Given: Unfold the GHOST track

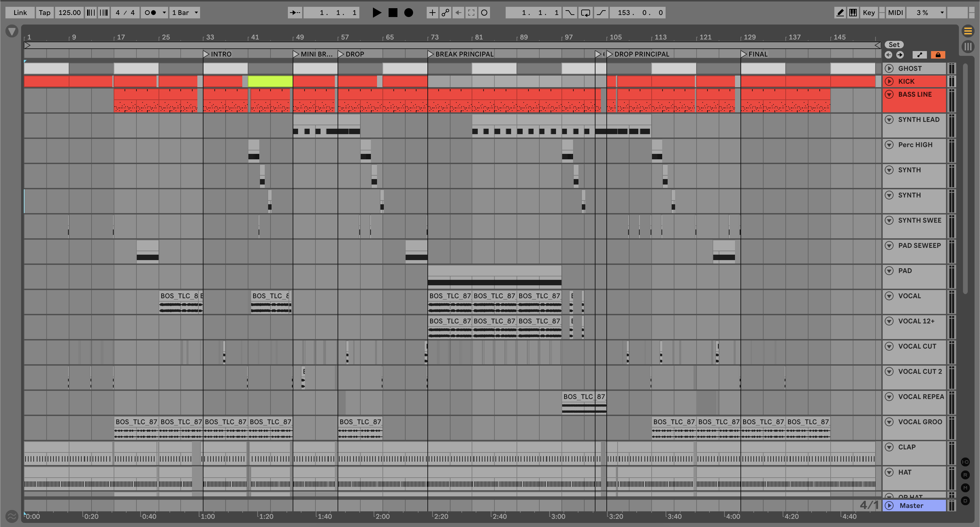Looking at the screenshot, I should coord(889,68).
